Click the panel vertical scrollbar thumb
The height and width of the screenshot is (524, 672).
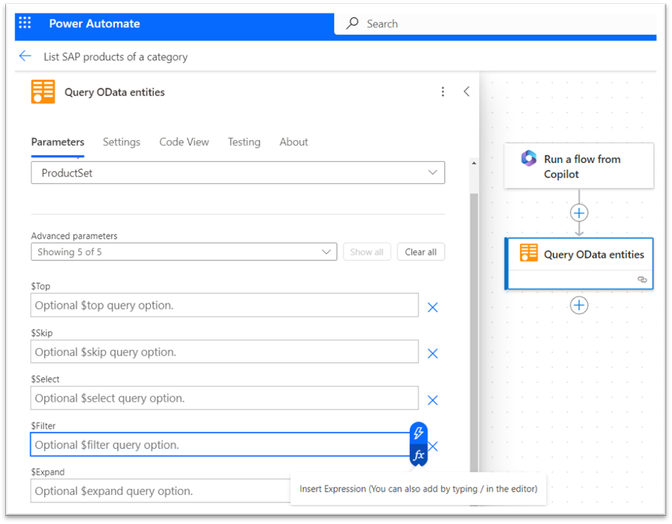pyautogui.click(x=474, y=334)
